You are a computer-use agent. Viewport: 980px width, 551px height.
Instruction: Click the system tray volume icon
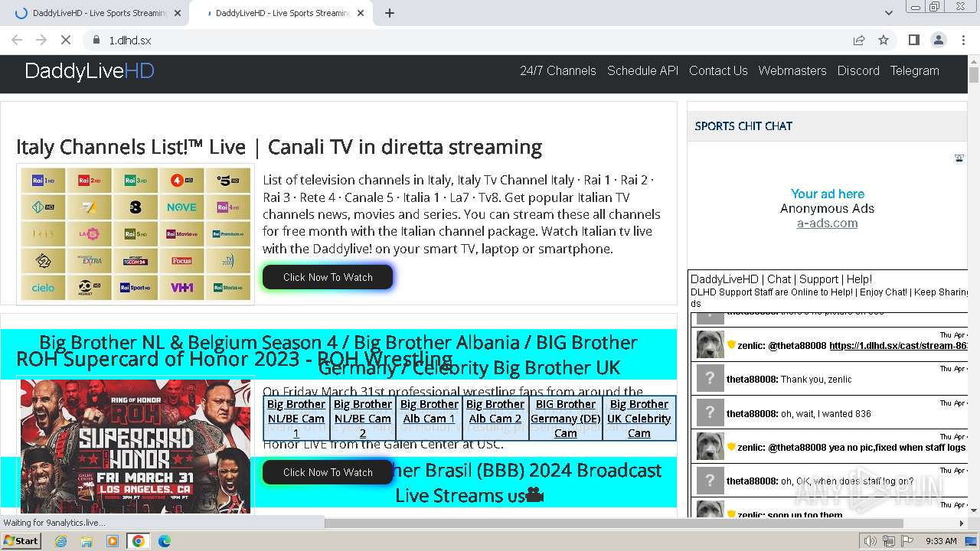(x=870, y=541)
